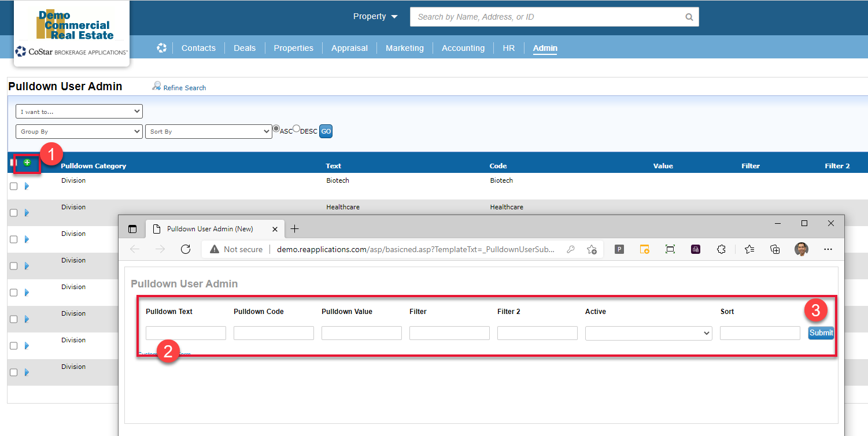This screenshot has height=436, width=868.
Task: Check the checkbox for the Biotech row
Action: [x=14, y=186]
